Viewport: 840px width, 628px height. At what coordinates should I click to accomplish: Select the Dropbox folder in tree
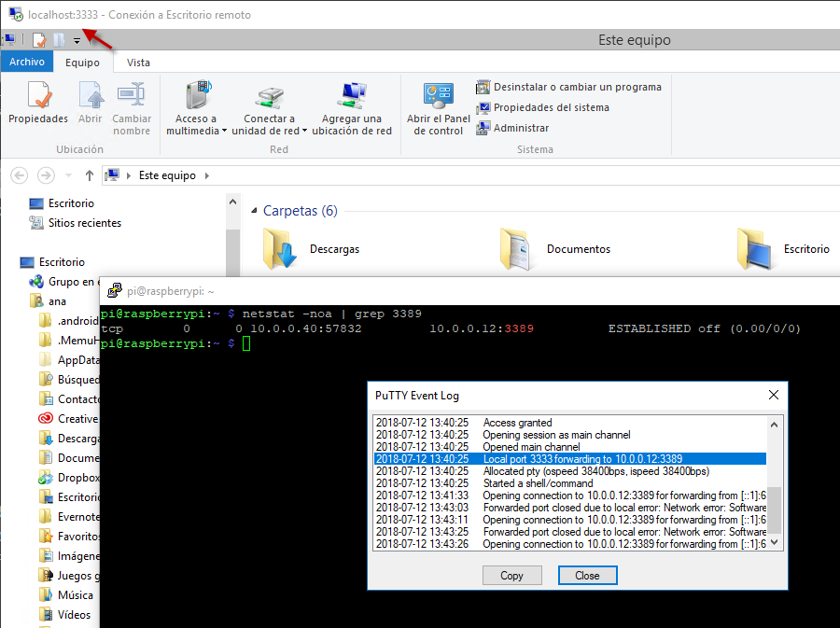pyautogui.click(x=69, y=478)
